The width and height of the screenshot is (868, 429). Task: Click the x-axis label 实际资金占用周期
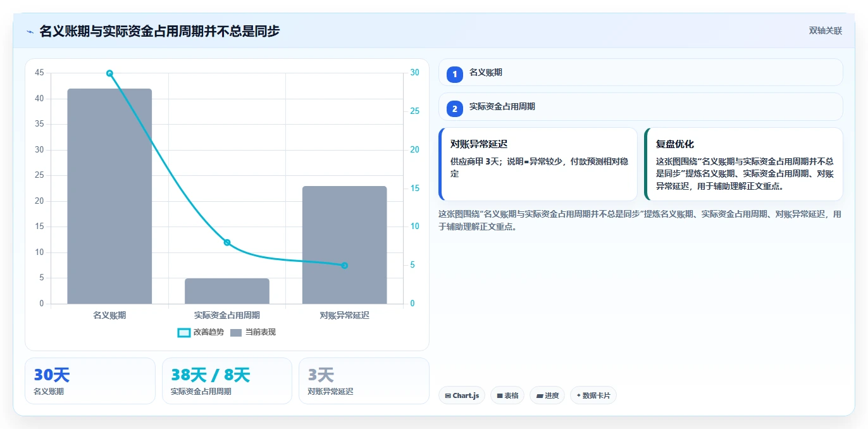227,315
